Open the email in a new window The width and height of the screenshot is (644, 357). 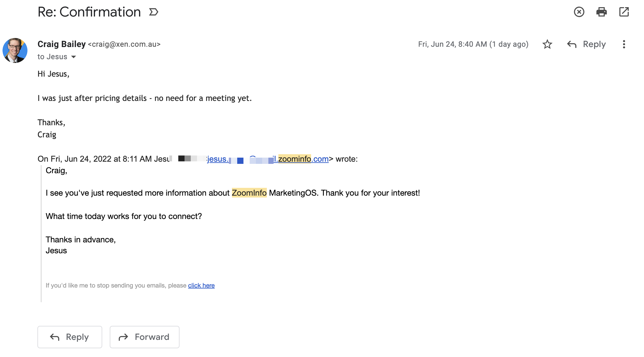[624, 12]
